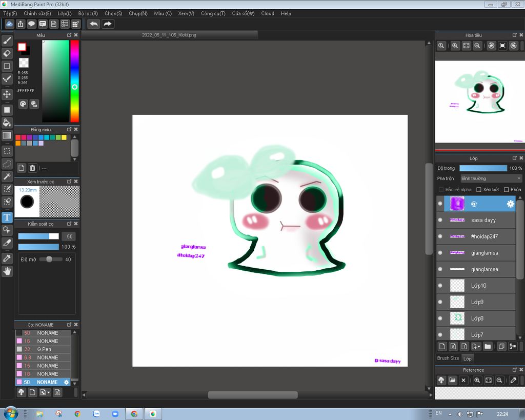
Task: Click the brush size value field showing 50
Action: click(69, 236)
